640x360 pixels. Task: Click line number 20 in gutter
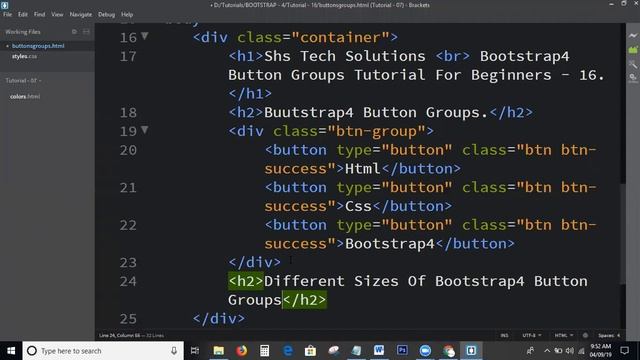pos(128,150)
